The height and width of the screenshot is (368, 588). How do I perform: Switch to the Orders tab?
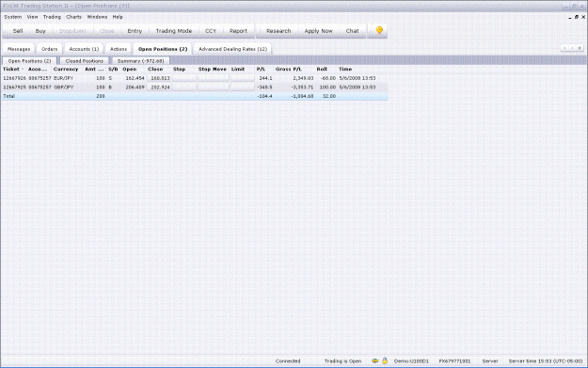click(50, 49)
